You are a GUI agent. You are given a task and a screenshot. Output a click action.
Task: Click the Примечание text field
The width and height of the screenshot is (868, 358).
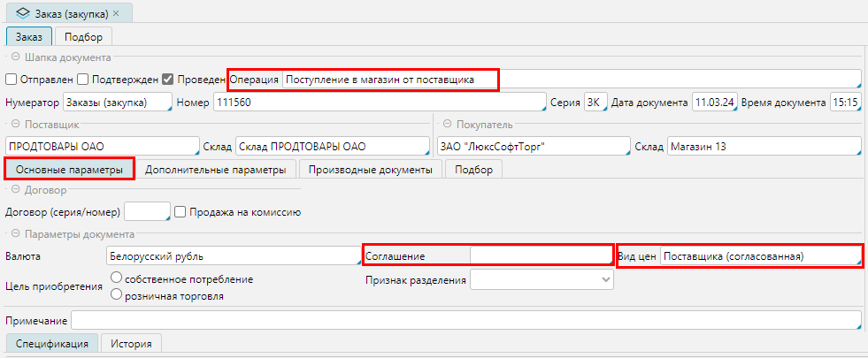(465, 319)
